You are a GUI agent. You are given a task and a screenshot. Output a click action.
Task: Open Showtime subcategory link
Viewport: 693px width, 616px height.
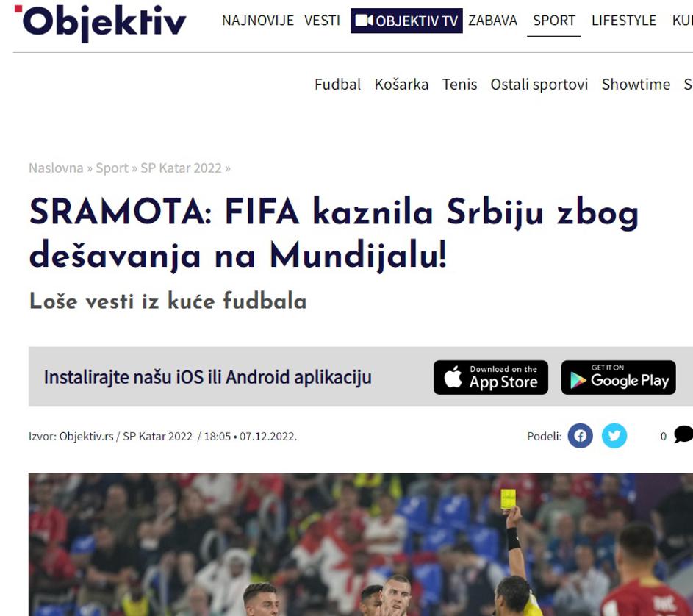click(x=636, y=84)
